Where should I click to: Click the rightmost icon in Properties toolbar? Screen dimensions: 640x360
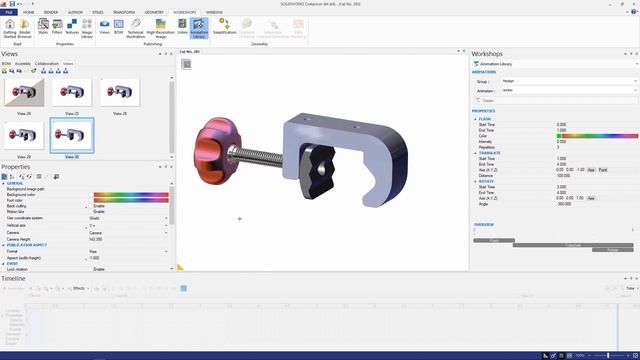(x=56, y=177)
